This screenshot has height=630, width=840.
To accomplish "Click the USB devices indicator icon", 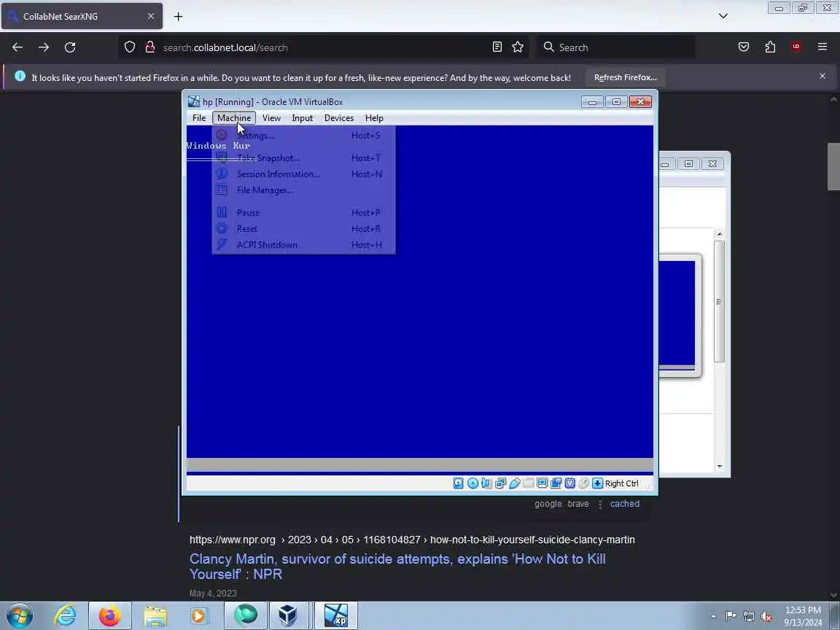I will click(514, 483).
